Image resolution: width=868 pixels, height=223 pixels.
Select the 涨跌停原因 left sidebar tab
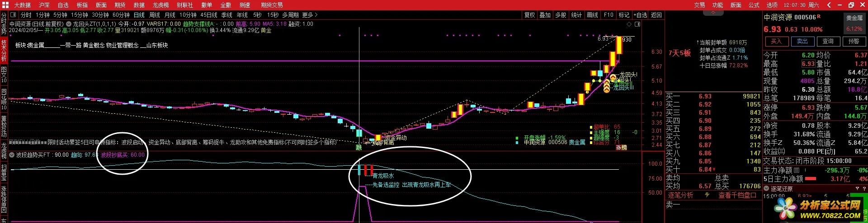[x=4, y=200]
